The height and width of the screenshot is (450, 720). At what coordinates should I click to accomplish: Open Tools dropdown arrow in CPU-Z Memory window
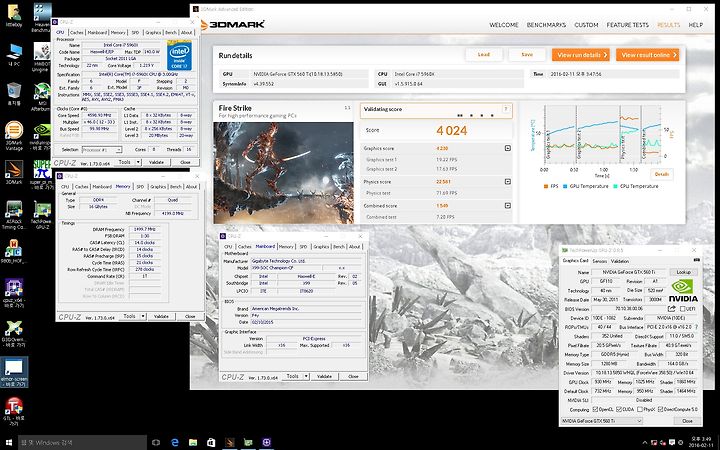[143, 316]
